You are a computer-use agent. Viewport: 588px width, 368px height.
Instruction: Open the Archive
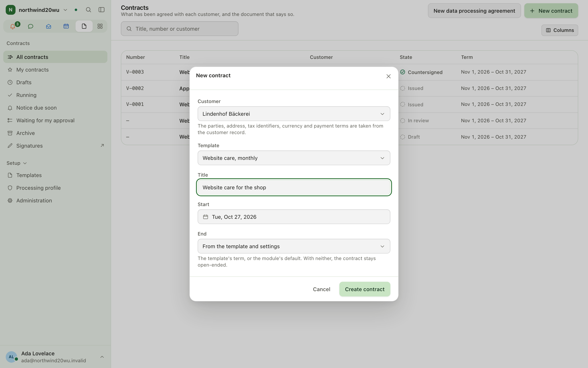[x=55, y=133]
